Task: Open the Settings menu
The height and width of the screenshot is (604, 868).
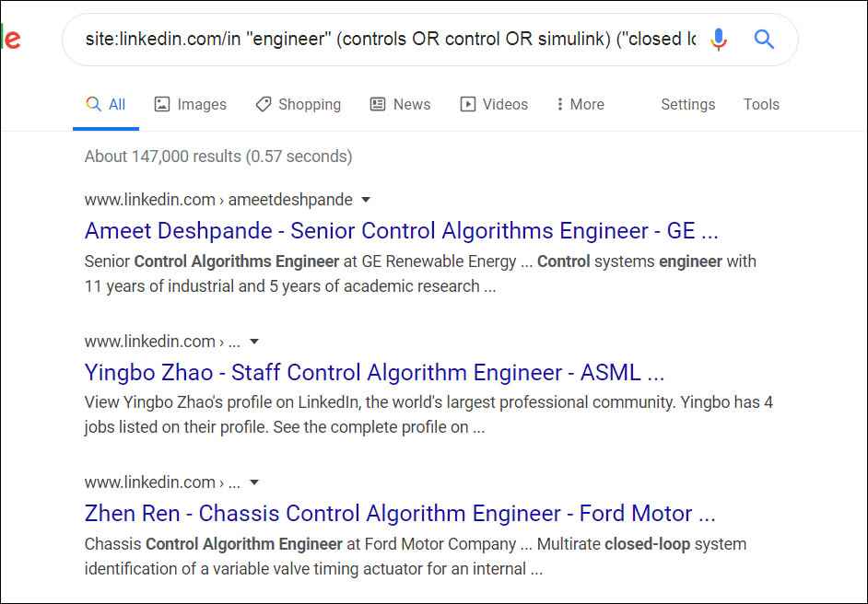Action: tap(687, 104)
